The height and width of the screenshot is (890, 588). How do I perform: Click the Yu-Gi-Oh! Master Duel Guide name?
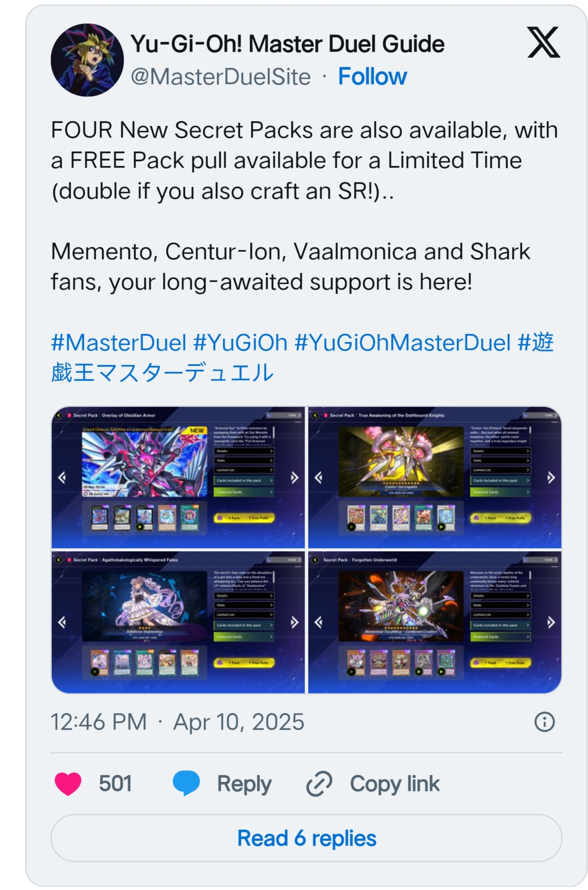point(287,44)
